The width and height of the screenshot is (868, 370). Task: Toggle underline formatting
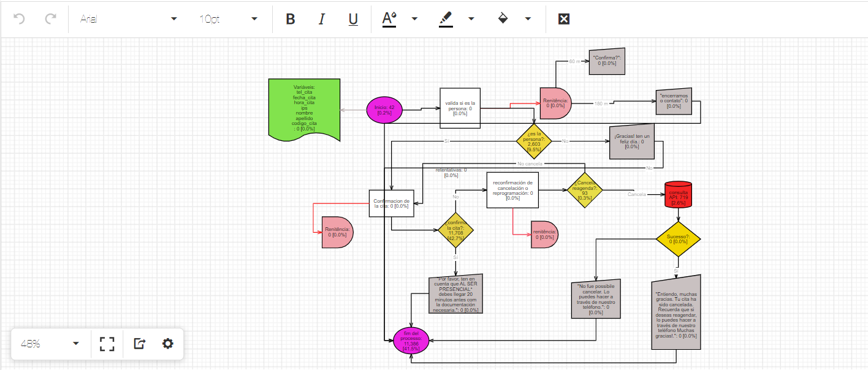[353, 19]
